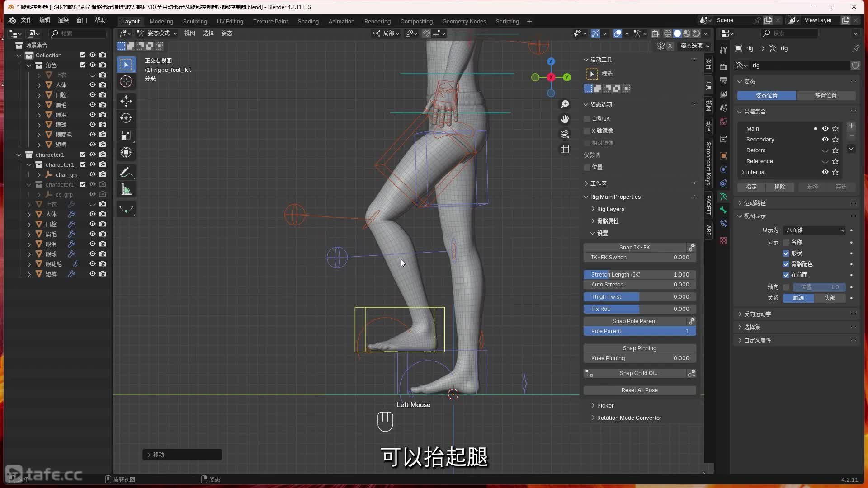Switch to the Sculpting workspace tab
Screen dimensions: 868x488
(195, 21)
